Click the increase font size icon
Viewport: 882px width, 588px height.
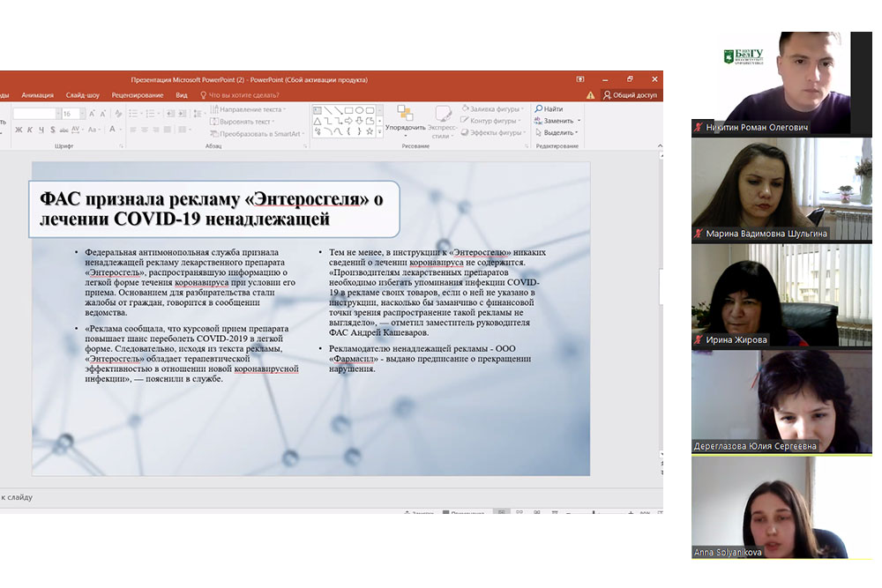93,114
